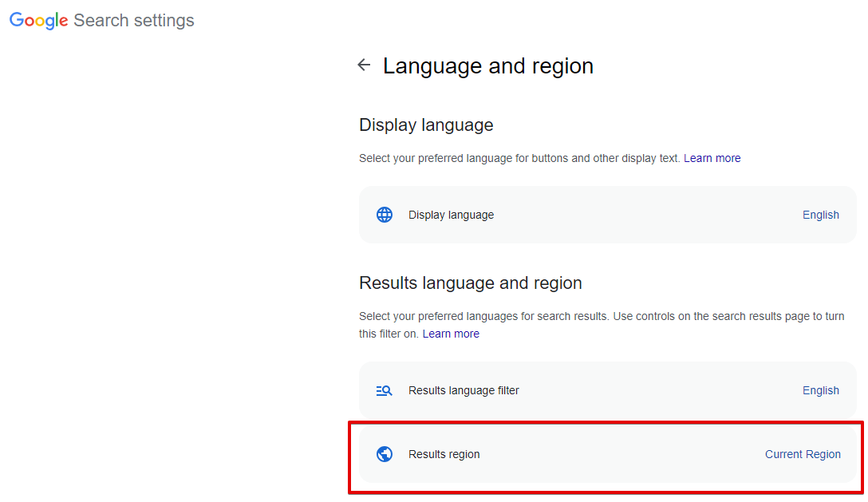The image size is (868, 502).
Task: Open the Display language setting
Action: (608, 214)
